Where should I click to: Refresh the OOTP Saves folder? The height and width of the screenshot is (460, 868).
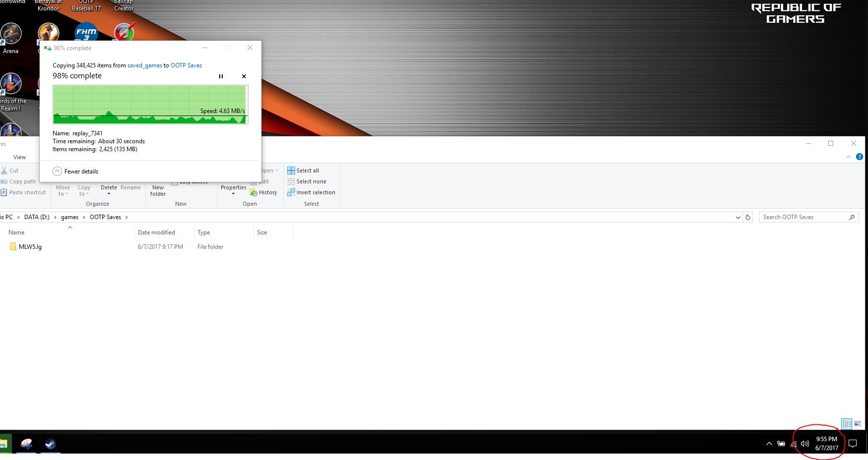tap(748, 217)
